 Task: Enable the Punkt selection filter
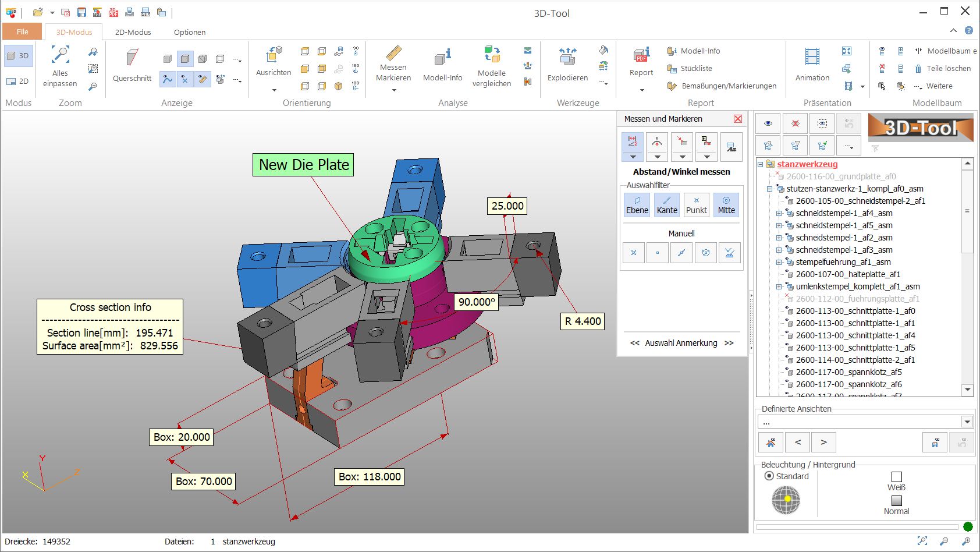(696, 204)
